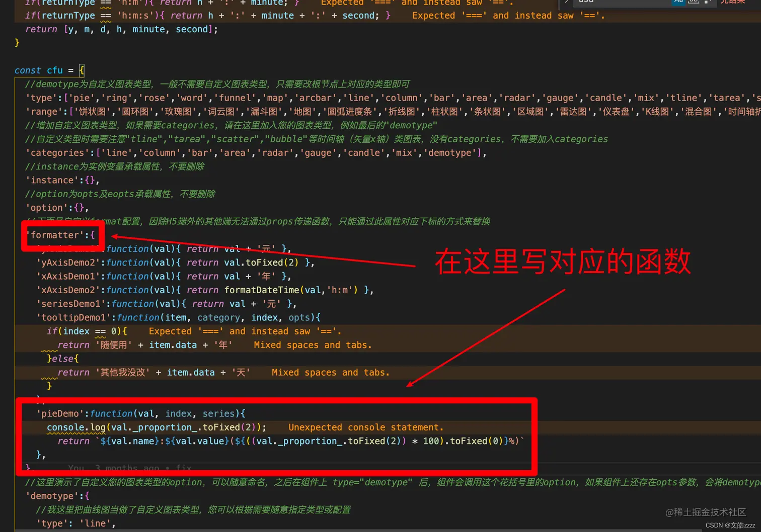
Task: Click the 'yAxisDemo2' formatter key
Action: (68, 262)
